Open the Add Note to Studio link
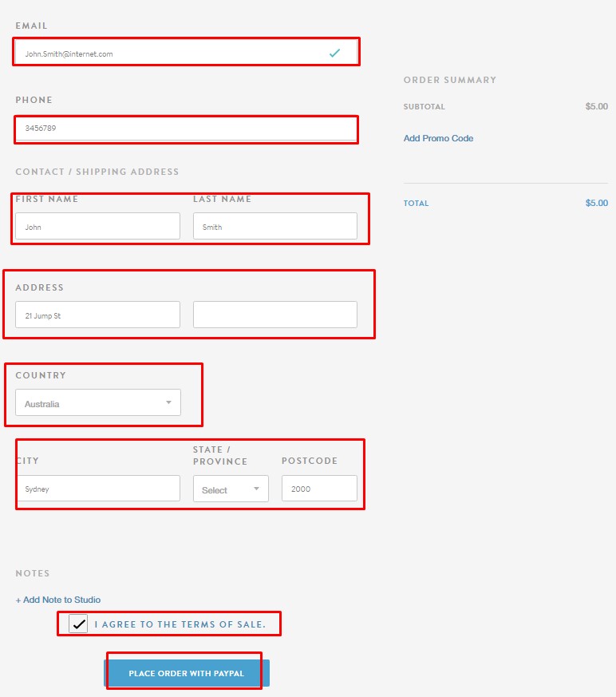616x697 pixels. pyautogui.click(x=58, y=600)
